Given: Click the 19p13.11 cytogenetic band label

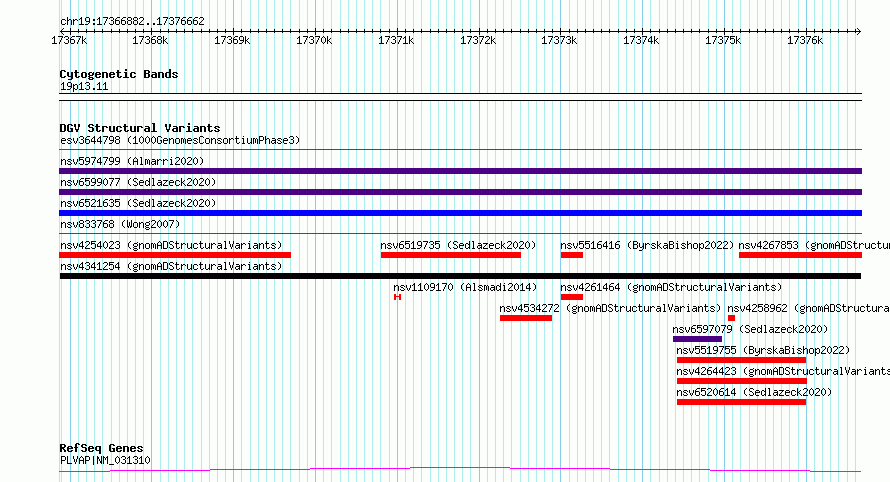Looking at the screenshot, I should click(x=84, y=86).
